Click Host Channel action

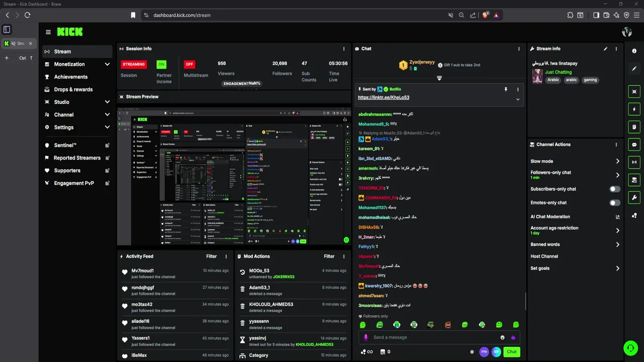point(544,256)
